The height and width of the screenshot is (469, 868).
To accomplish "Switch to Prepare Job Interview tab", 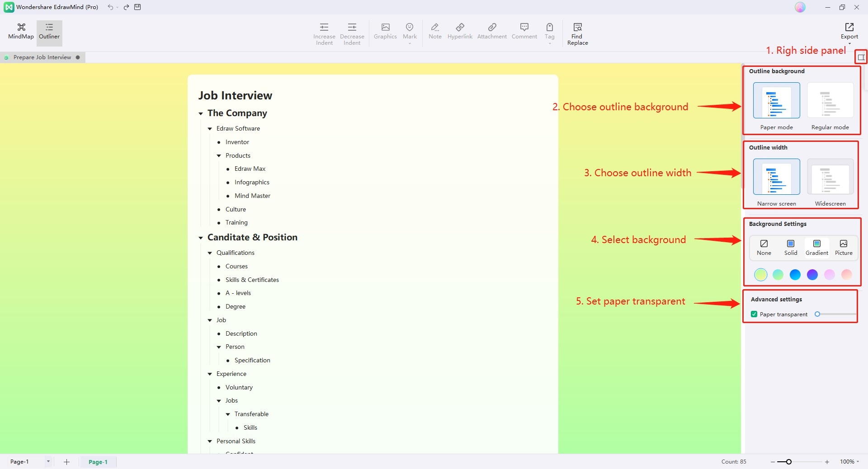I will [42, 57].
